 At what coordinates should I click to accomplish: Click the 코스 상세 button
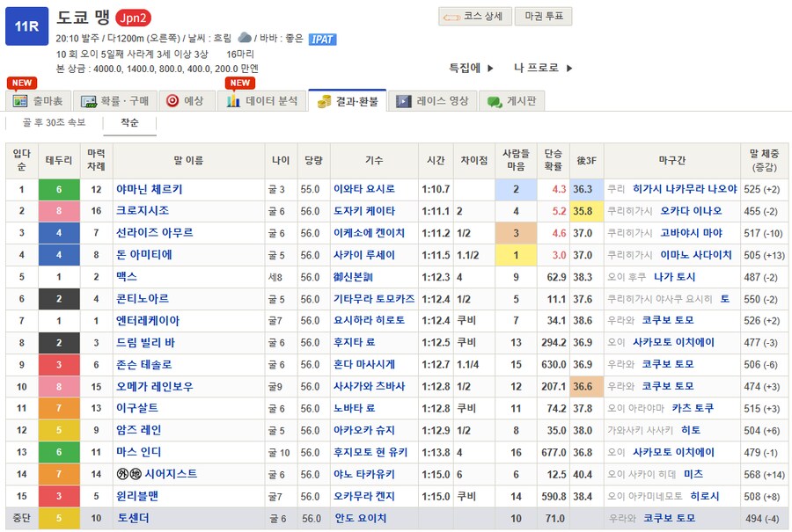pyautogui.click(x=475, y=17)
